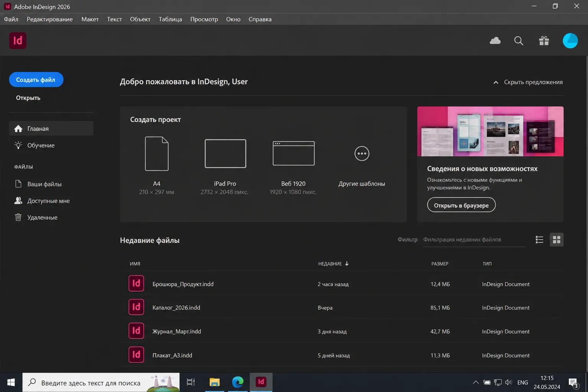588x392 pixels.
Task: Click the Id icon of Брошюра_Продукт.indd
Action: tap(136, 283)
